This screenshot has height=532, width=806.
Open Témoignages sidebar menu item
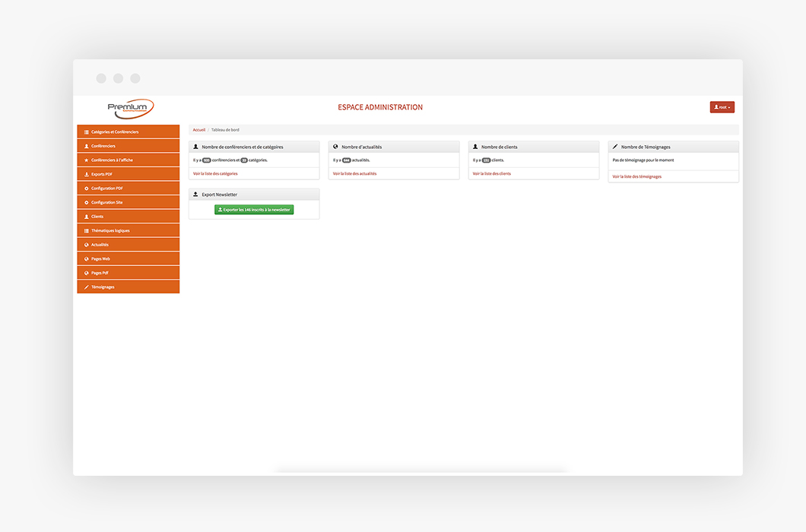[x=129, y=287]
